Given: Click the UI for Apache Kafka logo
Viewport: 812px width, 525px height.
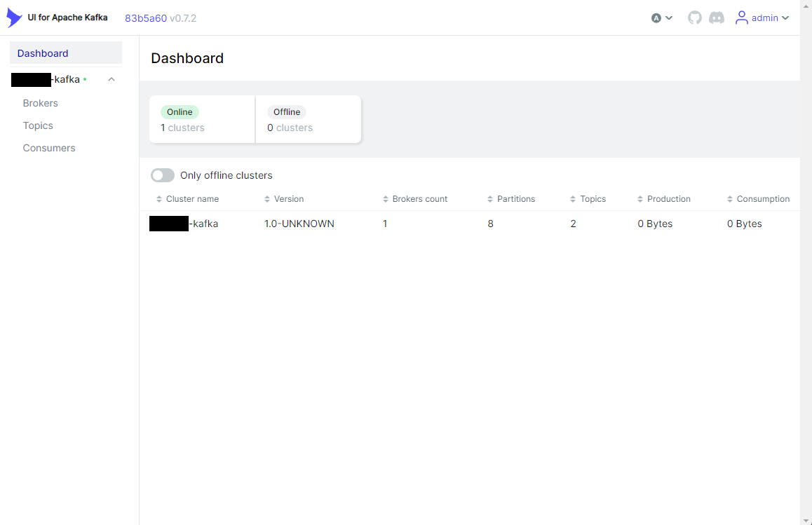Looking at the screenshot, I should (x=14, y=18).
